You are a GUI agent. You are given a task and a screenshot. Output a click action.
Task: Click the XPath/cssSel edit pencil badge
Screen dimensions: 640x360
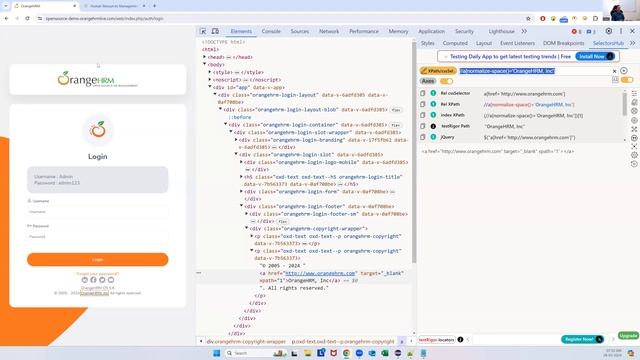tap(438, 71)
